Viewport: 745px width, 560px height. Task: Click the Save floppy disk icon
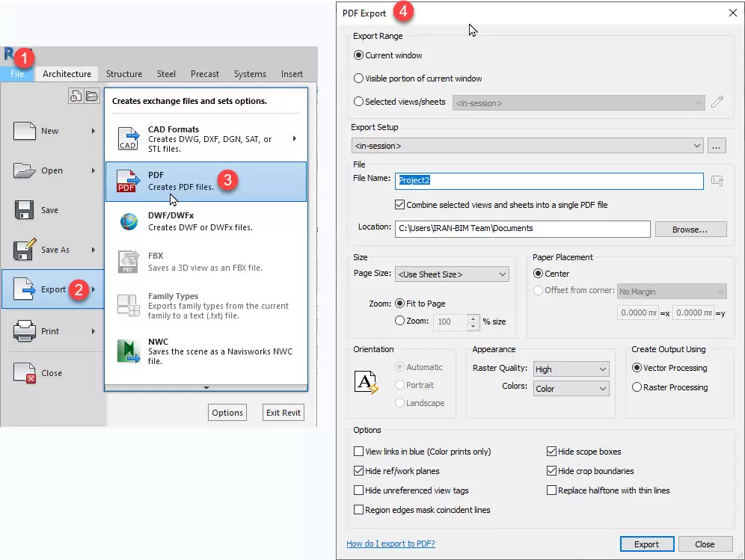pyautogui.click(x=25, y=210)
